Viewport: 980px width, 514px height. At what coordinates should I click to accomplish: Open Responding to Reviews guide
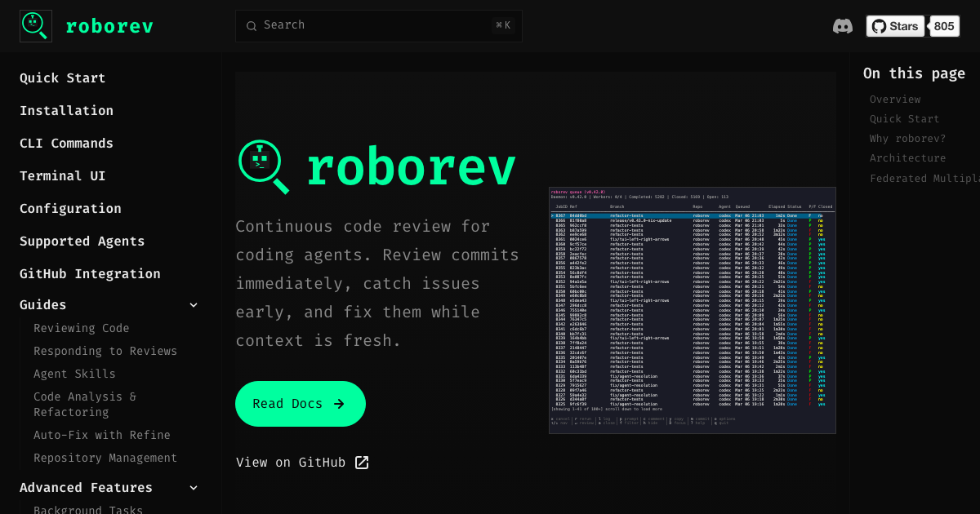(x=105, y=351)
